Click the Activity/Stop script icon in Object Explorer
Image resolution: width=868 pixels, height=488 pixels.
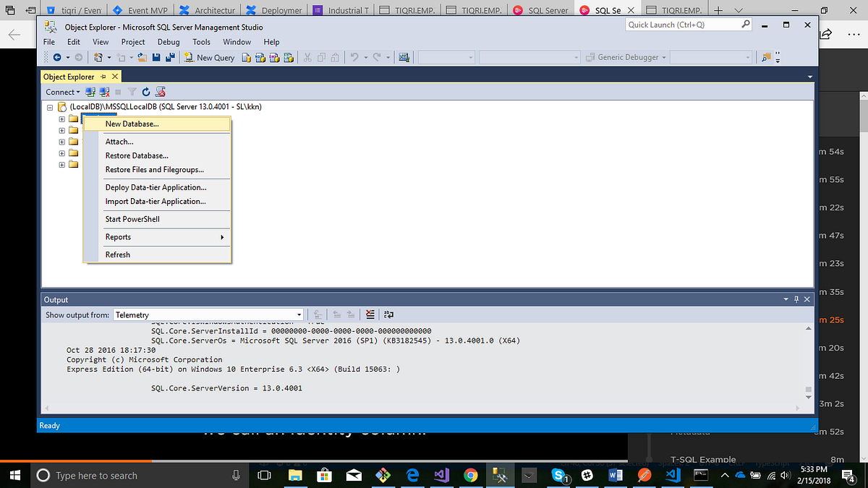click(161, 92)
